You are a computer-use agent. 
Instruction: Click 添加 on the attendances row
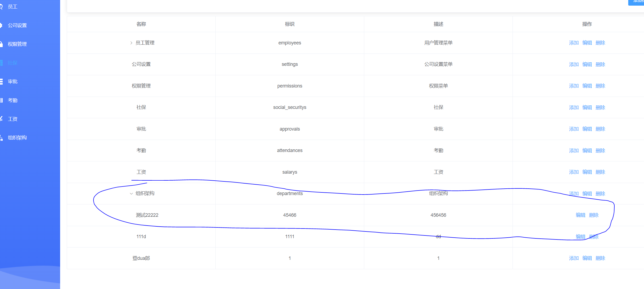click(x=573, y=150)
